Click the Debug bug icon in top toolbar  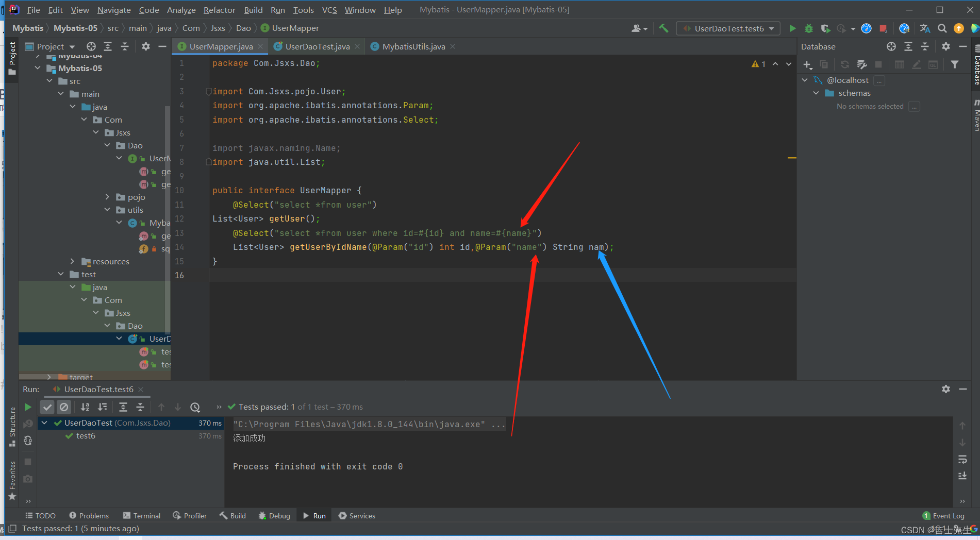pos(809,28)
